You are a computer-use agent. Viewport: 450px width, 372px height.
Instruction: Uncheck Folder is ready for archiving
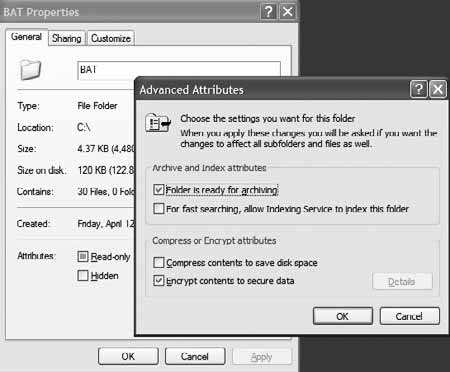(x=159, y=190)
